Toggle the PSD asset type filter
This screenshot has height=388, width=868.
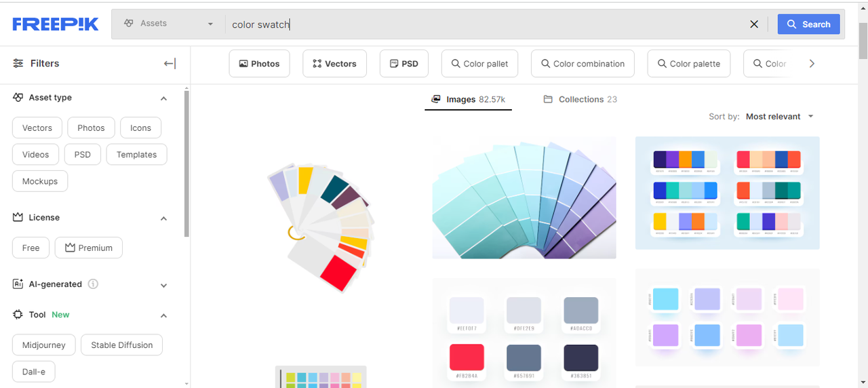[83, 155]
